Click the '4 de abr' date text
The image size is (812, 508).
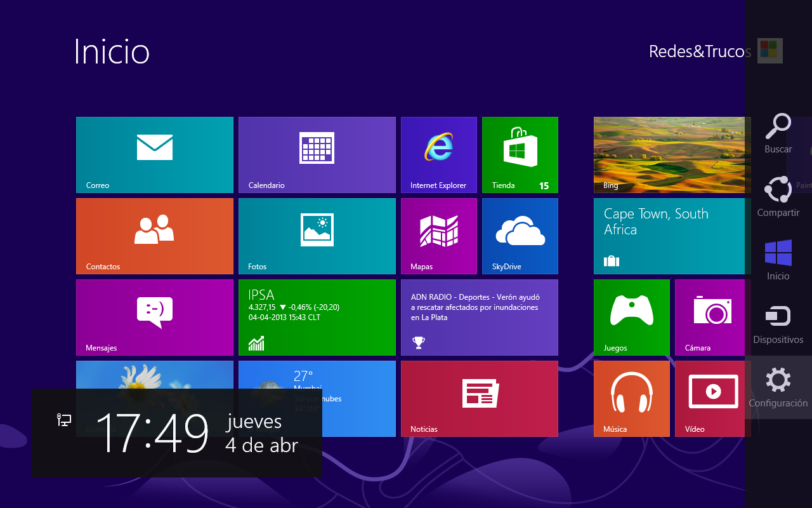pyautogui.click(x=261, y=445)
